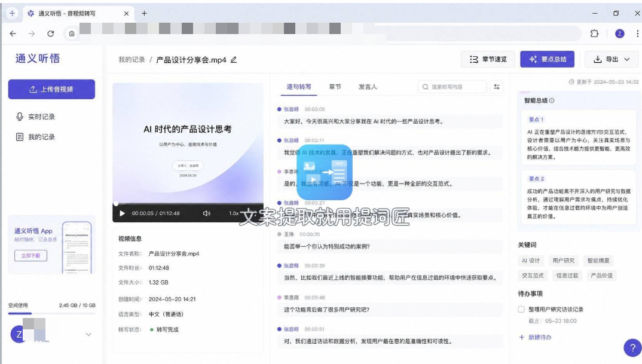Viewport: 642px width, 364px height.
Task: Click the 立即下载 app button
Action: (30, 255)
